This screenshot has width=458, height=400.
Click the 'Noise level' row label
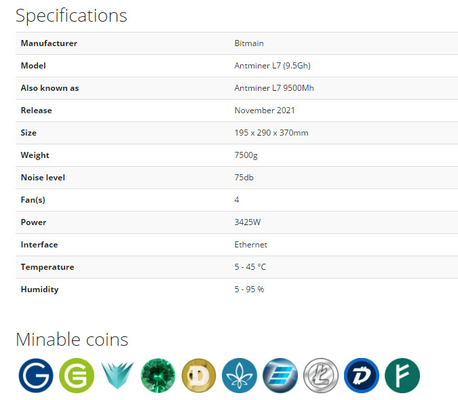pos(43,177)
